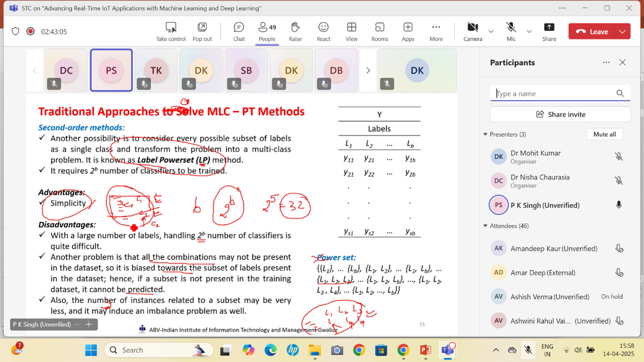
Task: Toggle the muted mic in system tray
Action: click(528, 350)
